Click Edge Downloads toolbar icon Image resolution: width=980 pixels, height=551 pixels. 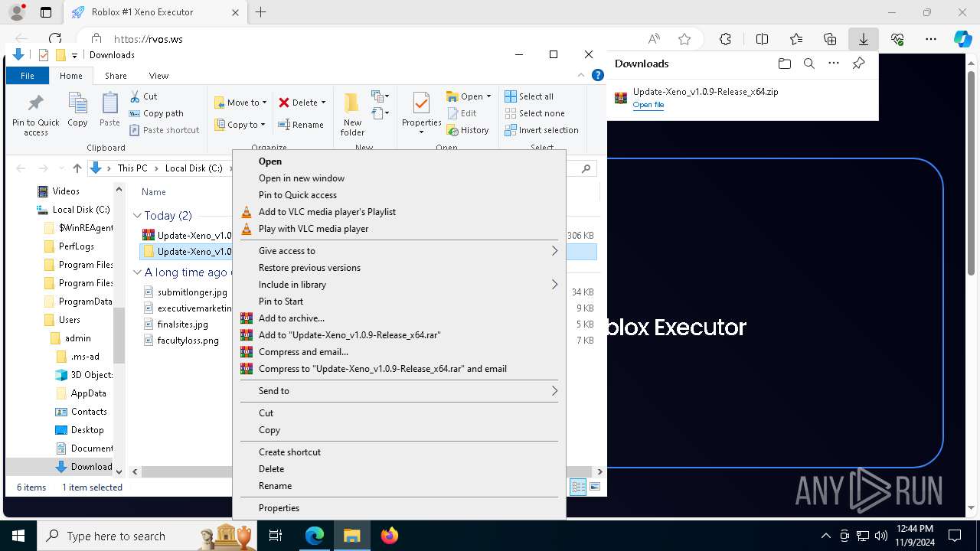(x=863, y=39)
